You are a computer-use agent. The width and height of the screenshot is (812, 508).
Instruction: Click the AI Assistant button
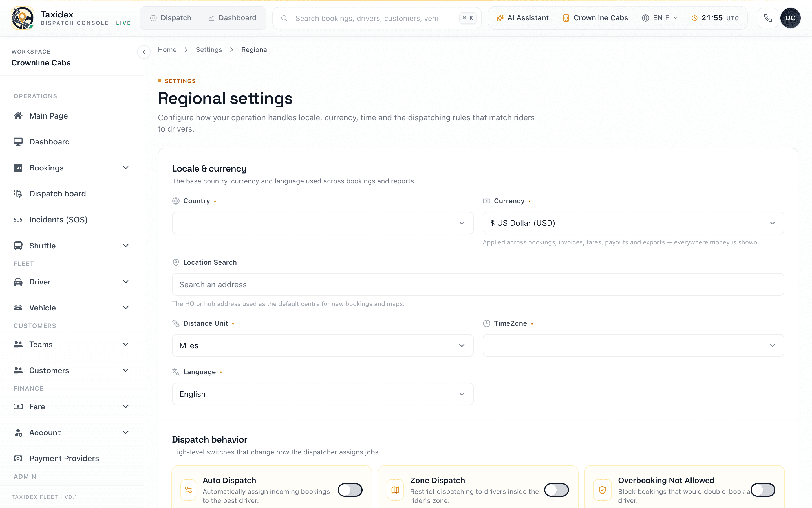(x=522, y=18)
